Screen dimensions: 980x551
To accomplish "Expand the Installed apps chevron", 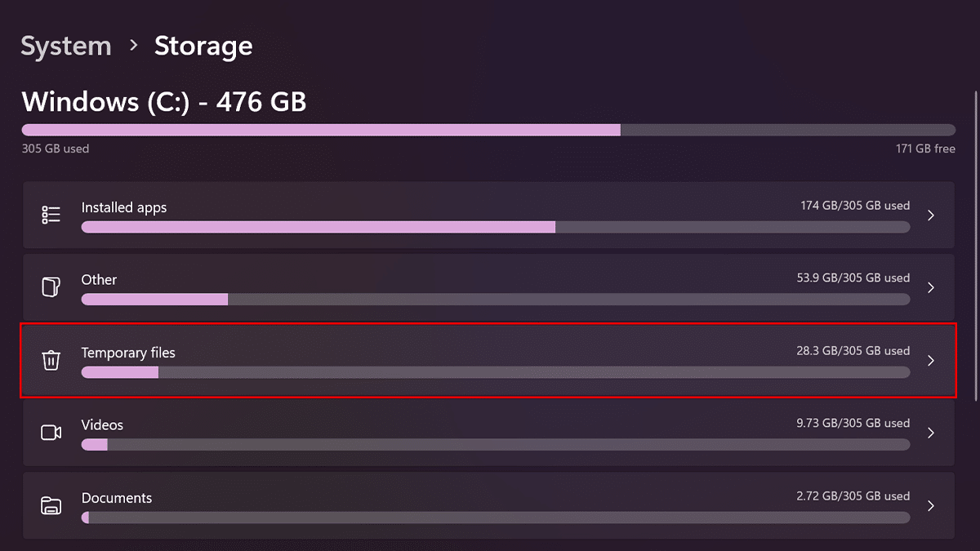I will point(930,216).
